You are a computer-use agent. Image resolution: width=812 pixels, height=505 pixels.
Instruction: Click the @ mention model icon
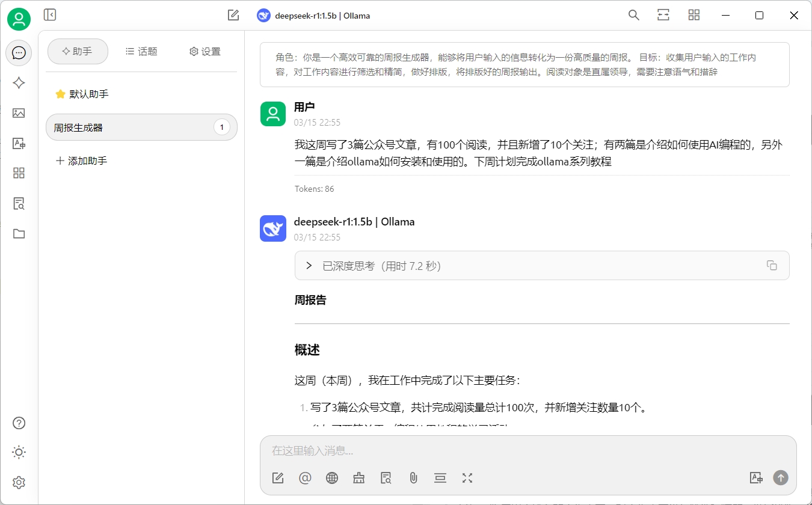click(x=305, y=478)
